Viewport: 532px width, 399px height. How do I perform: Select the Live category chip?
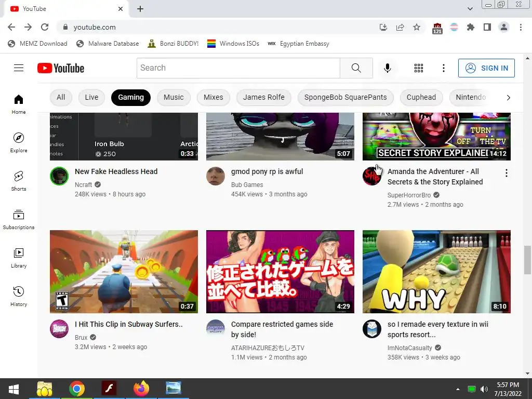click(x=91, y=97)
